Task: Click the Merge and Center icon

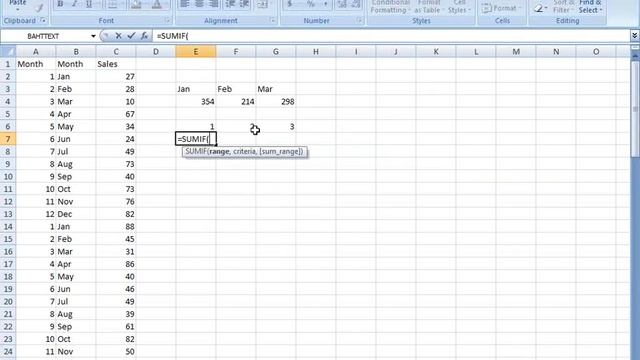Action: coord(262,4)
